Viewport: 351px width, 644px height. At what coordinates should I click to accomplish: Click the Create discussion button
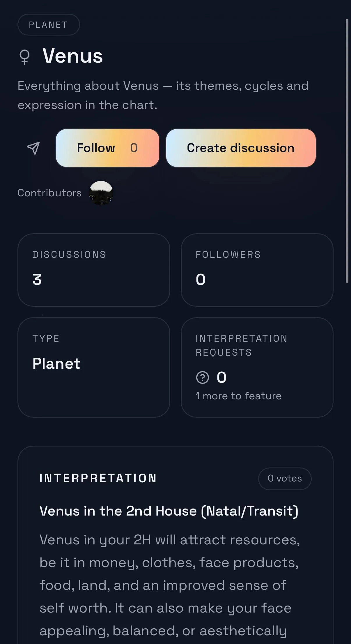pyautogui.click(x=241, y=148)
